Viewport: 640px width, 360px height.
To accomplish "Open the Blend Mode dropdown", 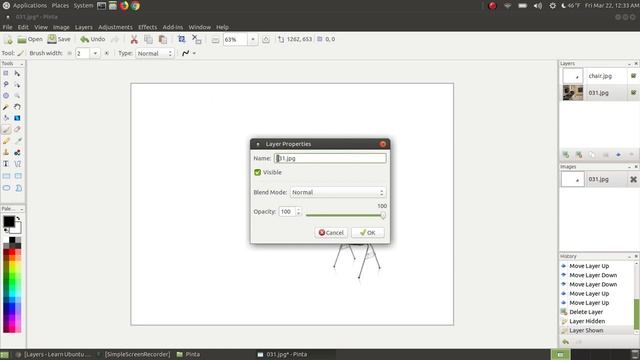I will 338,192.
